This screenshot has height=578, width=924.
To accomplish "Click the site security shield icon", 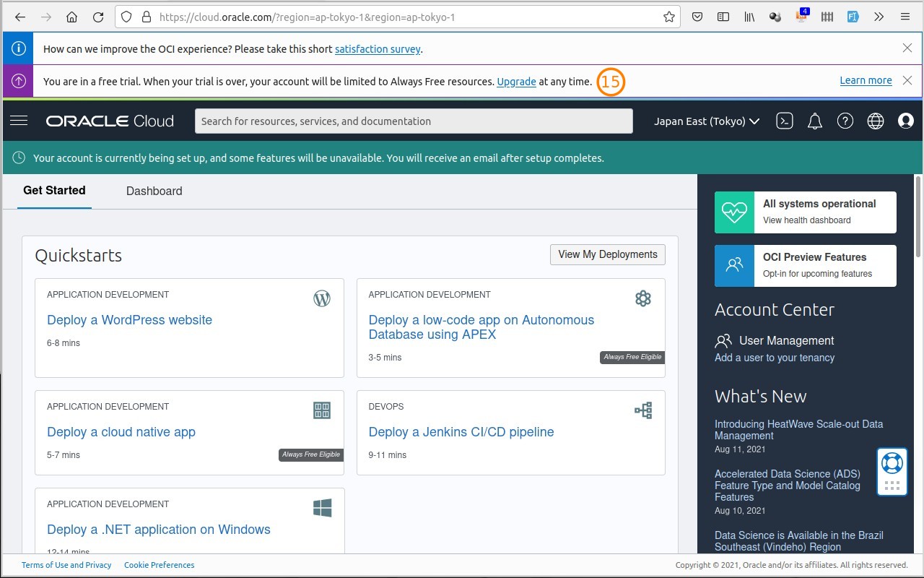I will click(x=126, y=17).
